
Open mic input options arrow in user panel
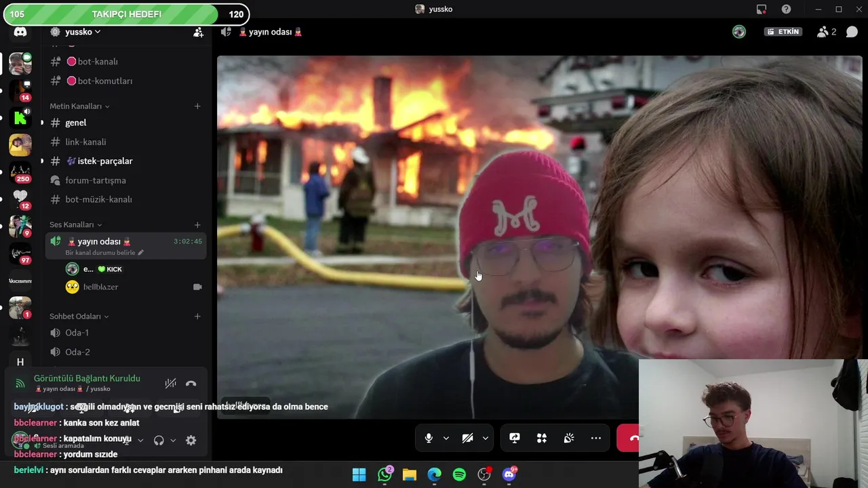140,441
